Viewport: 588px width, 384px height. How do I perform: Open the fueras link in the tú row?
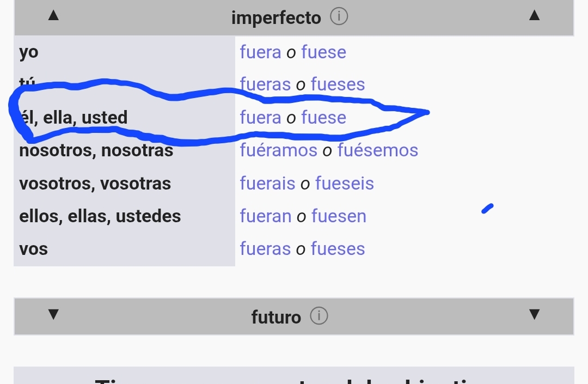pos(265,84)
